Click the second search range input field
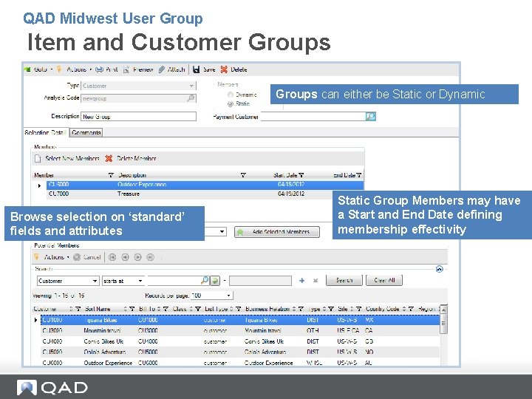532x399 pixels. coord(260,281)
